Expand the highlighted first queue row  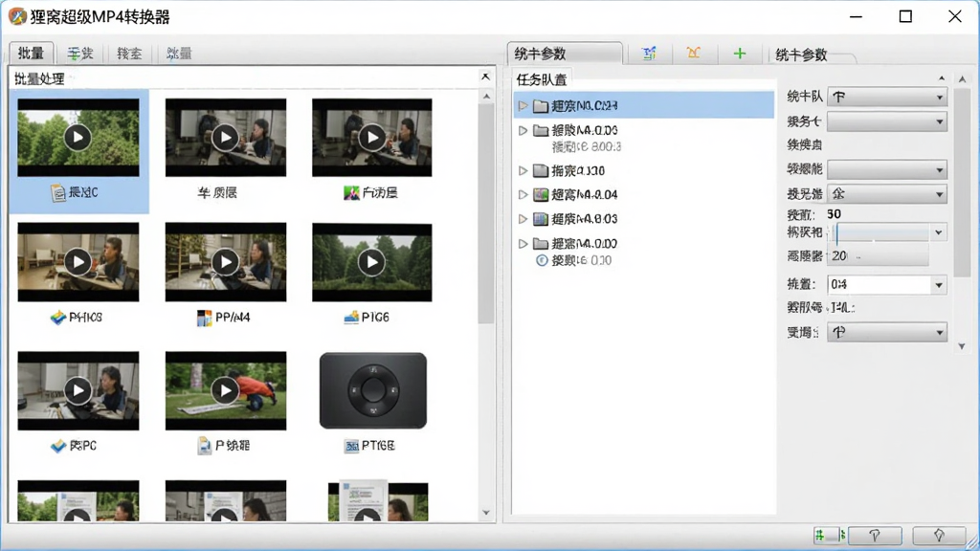[523, 106]
